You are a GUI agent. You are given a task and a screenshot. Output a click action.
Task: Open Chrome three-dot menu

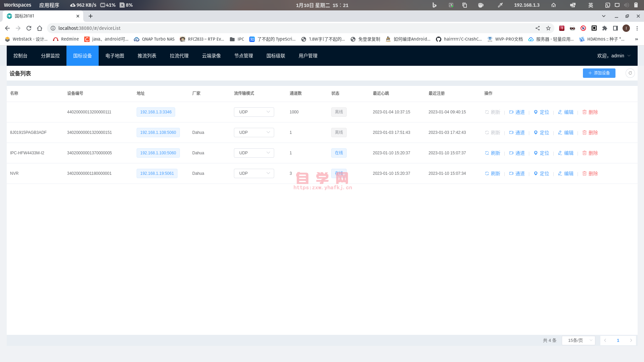click(x=637, y=28)
